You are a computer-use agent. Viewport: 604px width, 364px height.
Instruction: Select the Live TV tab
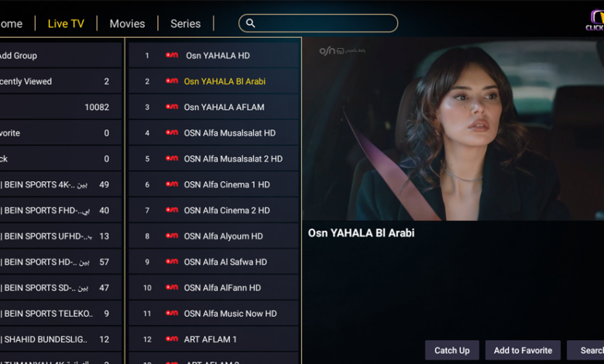(66, 23)
